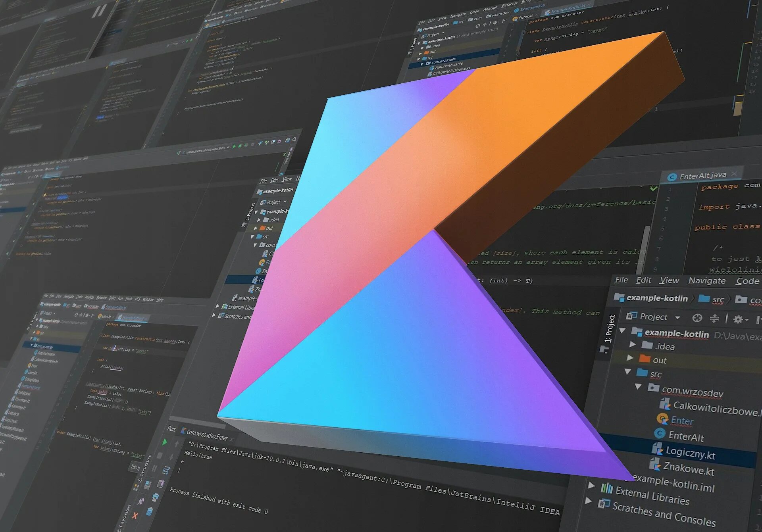Viewport: 762px width, 532px height.
Task: Click the collapse all icon in foreground panel
Action: click(714, 319)
